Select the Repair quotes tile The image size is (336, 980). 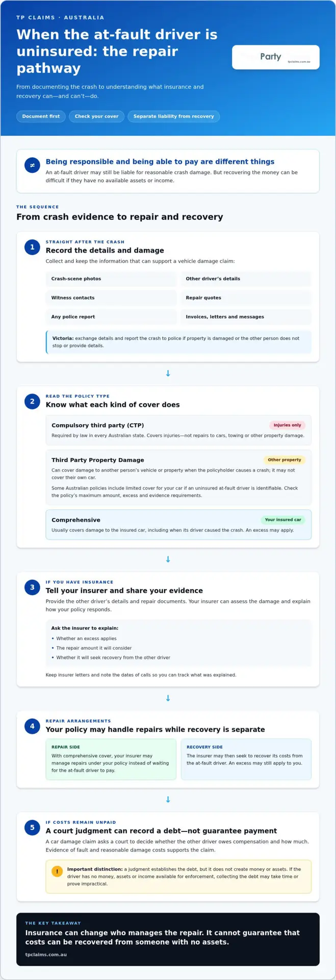coord(246,298)
